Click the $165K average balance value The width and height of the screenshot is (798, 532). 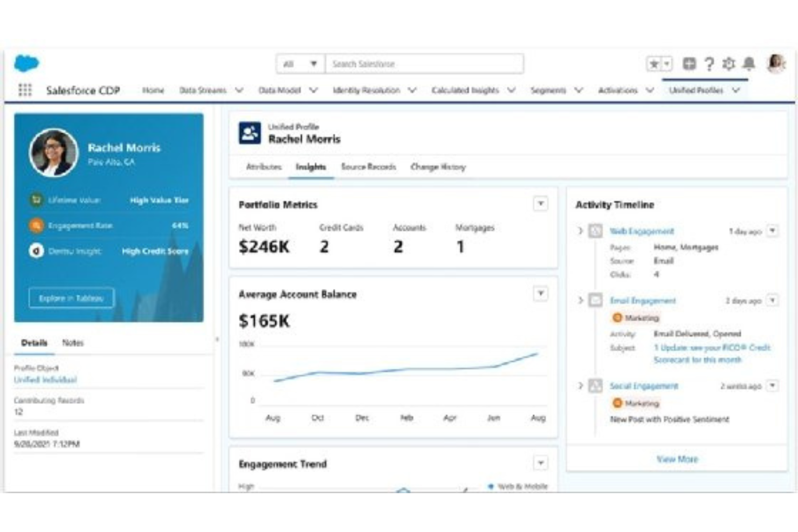coord(264,321)
